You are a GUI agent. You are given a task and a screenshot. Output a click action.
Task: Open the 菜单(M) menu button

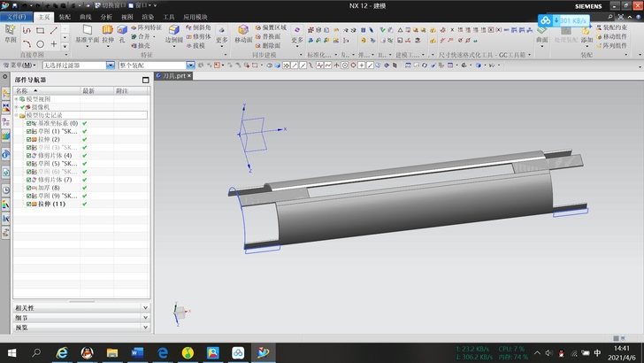19,66
